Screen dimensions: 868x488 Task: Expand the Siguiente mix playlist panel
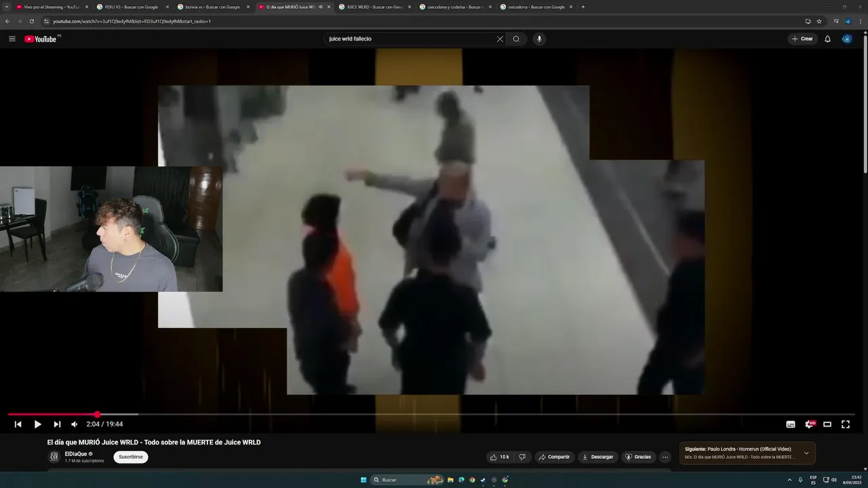click(806, 453)
